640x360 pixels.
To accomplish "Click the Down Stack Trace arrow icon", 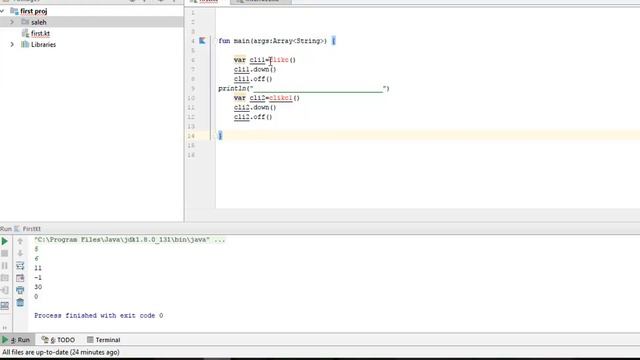I will pos(20,253).
